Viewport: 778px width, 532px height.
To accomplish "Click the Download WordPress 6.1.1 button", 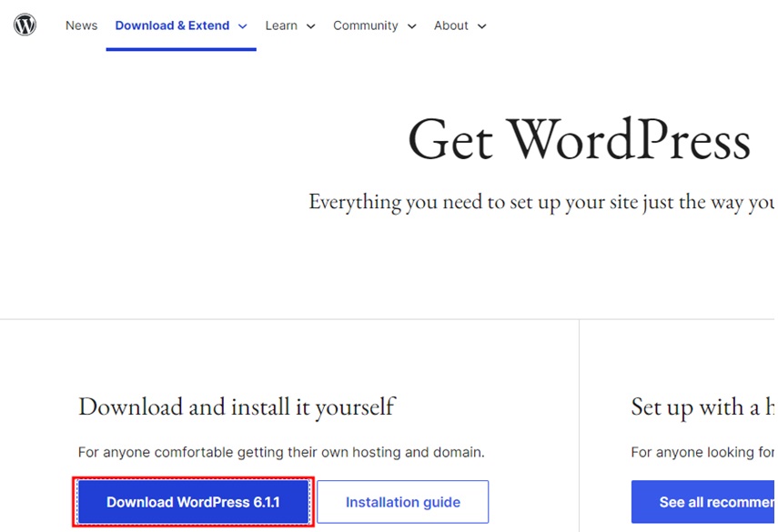I will coord(194,502).
